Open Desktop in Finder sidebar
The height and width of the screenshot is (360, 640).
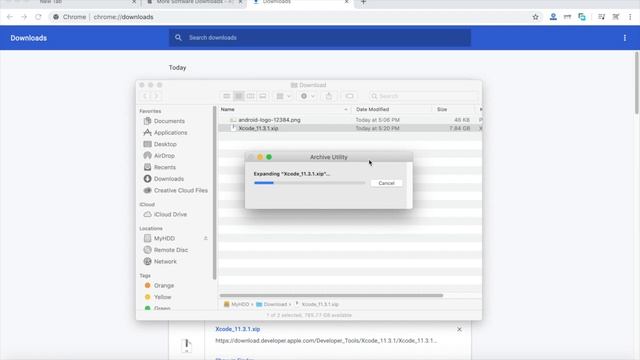pos(165,144)
